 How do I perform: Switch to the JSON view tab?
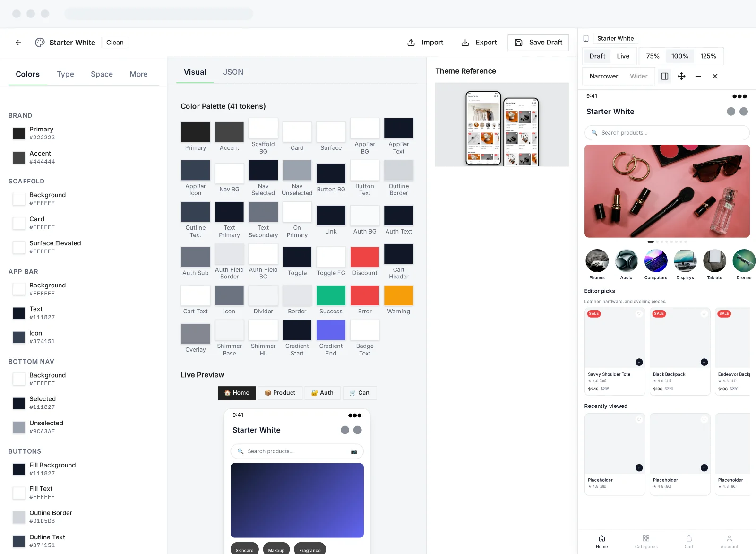[x=233, y=72]
